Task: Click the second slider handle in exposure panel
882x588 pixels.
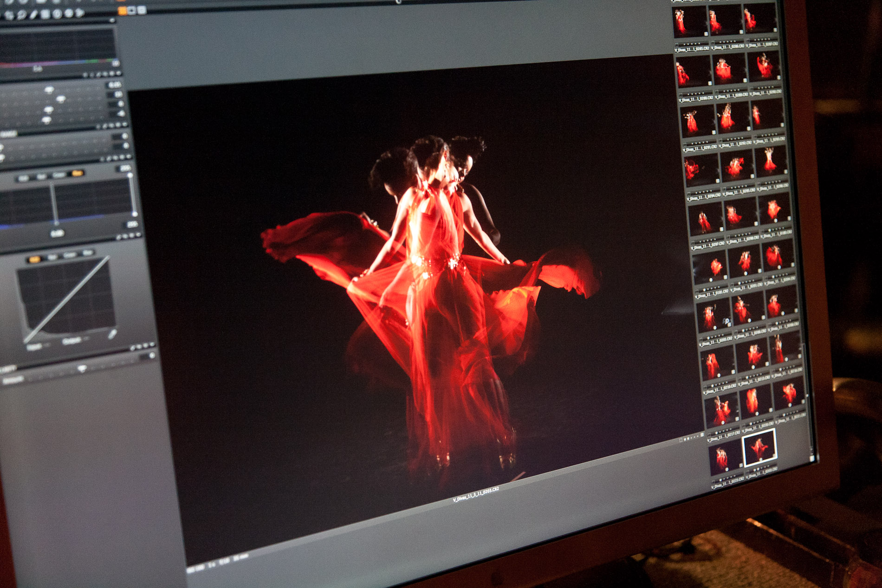Action: click(x=61, y=99)
